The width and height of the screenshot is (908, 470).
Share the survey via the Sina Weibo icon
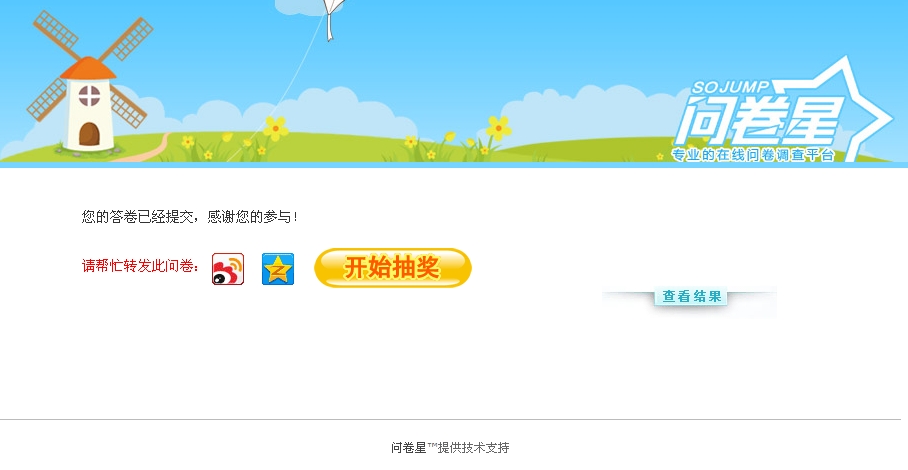(x=228, y=269)
